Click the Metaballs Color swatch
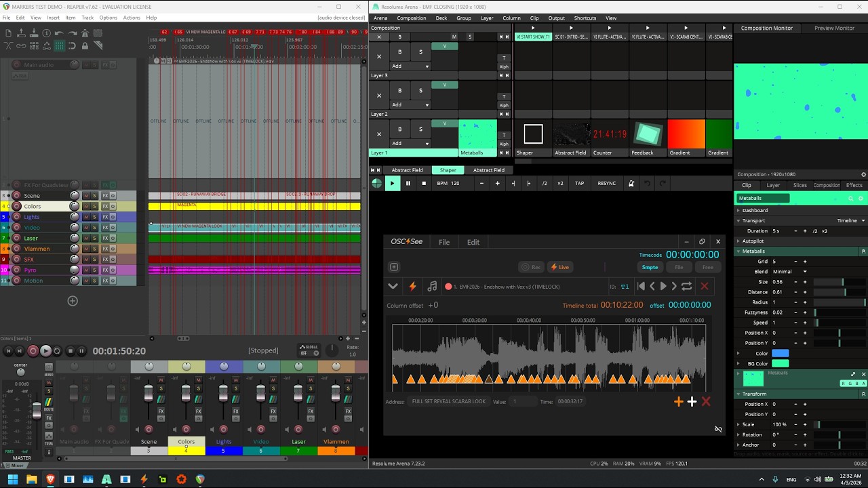 [781, 353]
